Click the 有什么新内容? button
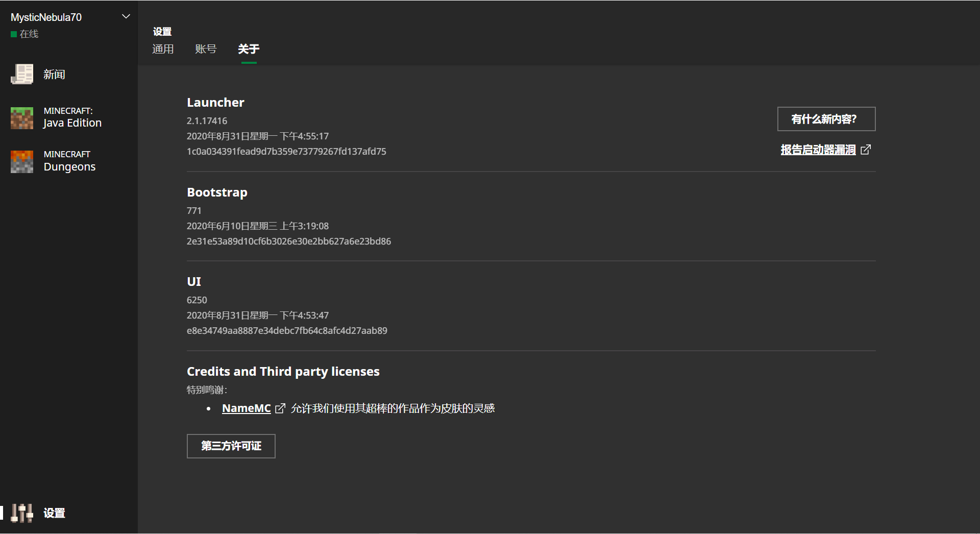Viewport: 980px width, 534px height. [826, 119]
